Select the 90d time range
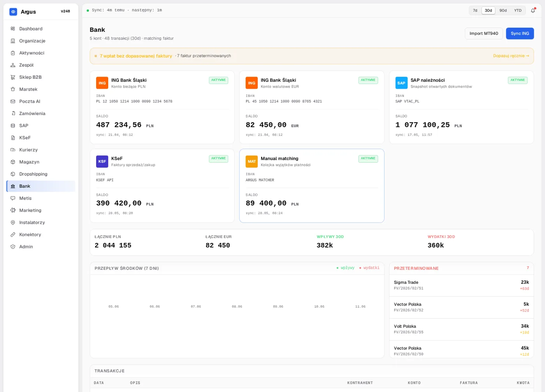 [503, 11]
